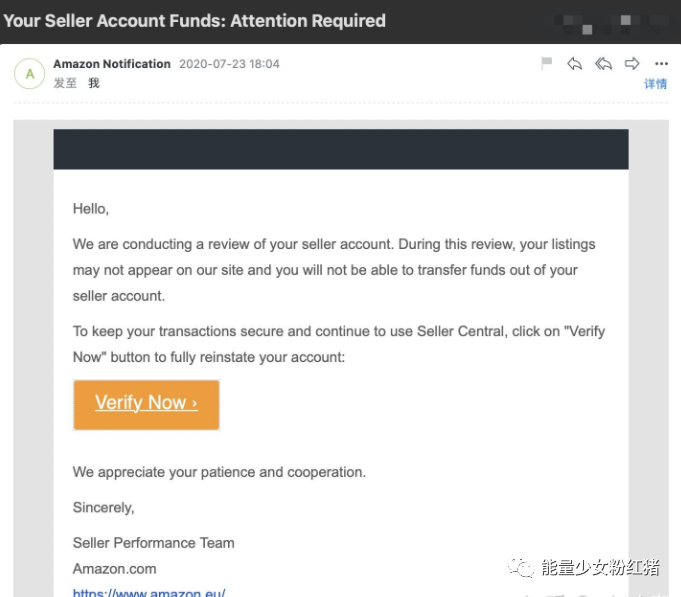Open the three-dot more actions menu
Image resolution: width=681 pixels, height=597 pixels.
pos(661,64)
